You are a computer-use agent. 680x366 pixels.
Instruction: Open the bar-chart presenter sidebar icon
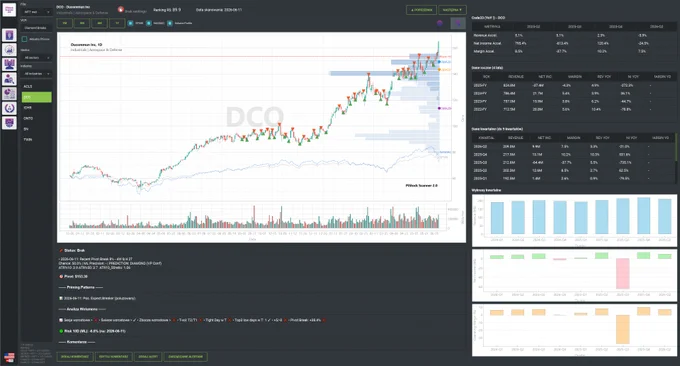tap(9, 64)
